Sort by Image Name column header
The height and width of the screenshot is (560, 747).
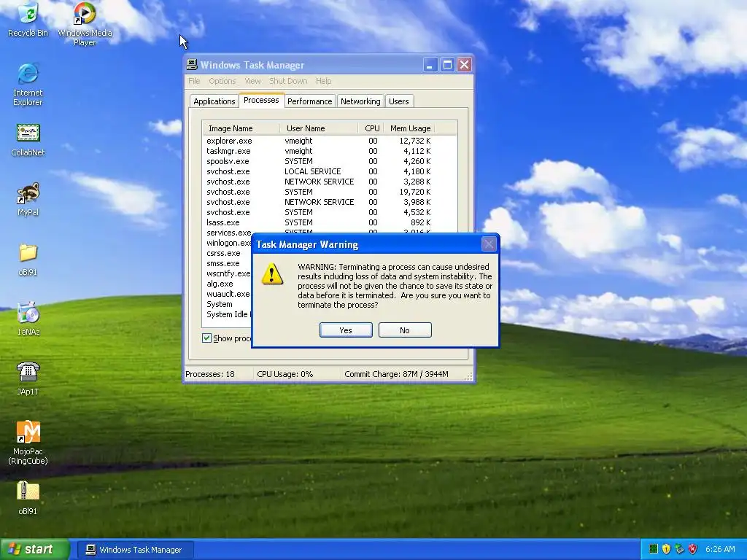pos(241,128)
